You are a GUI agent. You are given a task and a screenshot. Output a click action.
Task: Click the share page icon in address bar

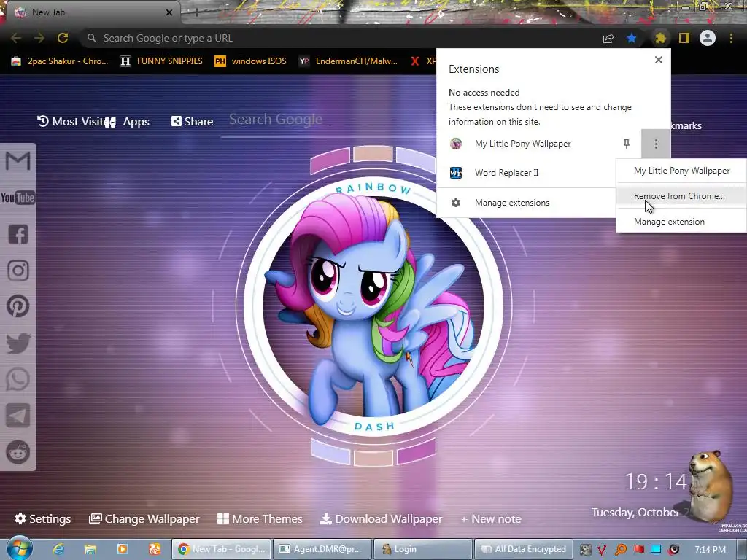pyautogui.click(x=608, y=39)
